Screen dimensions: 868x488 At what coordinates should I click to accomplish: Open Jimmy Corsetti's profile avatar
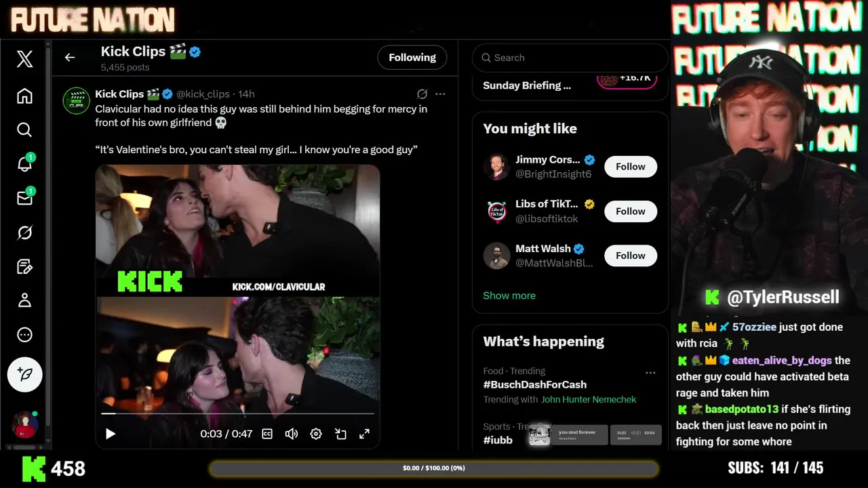[496, 167]
